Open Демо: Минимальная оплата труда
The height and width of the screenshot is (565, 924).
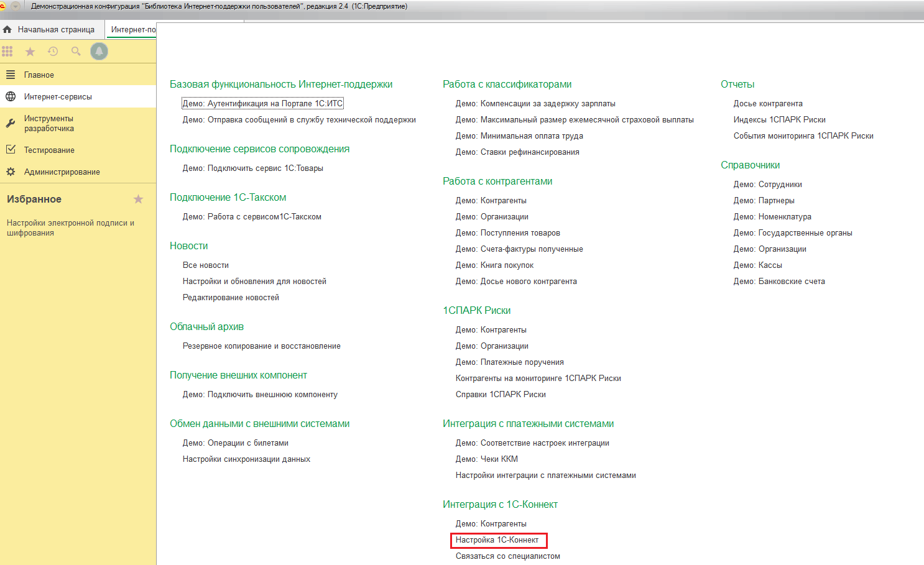click(519, 136)
